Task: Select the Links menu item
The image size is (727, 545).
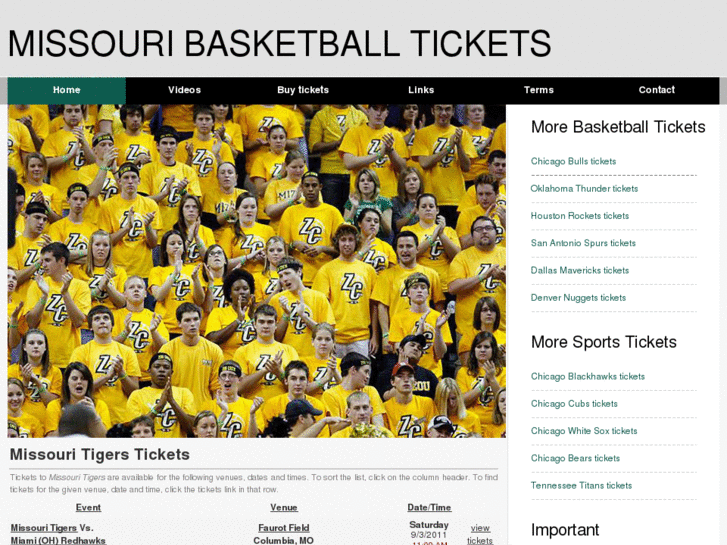Action: coord(421,90)
